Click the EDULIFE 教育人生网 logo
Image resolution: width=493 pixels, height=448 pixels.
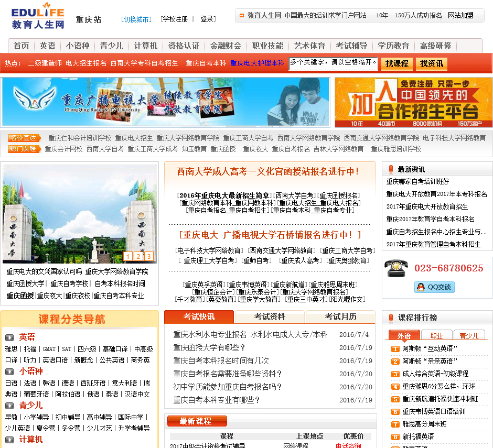pyautogui.click(x=38, y=16)
